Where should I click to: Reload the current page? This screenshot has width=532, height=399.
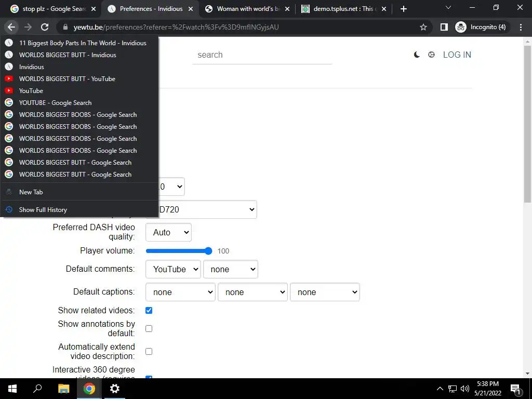pyautogui.click(x=45, y=27)
